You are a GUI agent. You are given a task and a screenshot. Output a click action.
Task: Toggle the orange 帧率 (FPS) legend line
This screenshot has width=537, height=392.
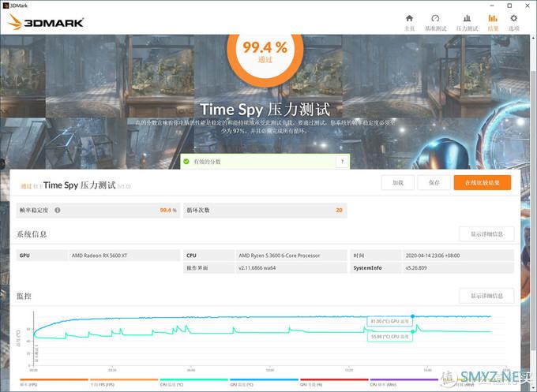click(54, 379)
